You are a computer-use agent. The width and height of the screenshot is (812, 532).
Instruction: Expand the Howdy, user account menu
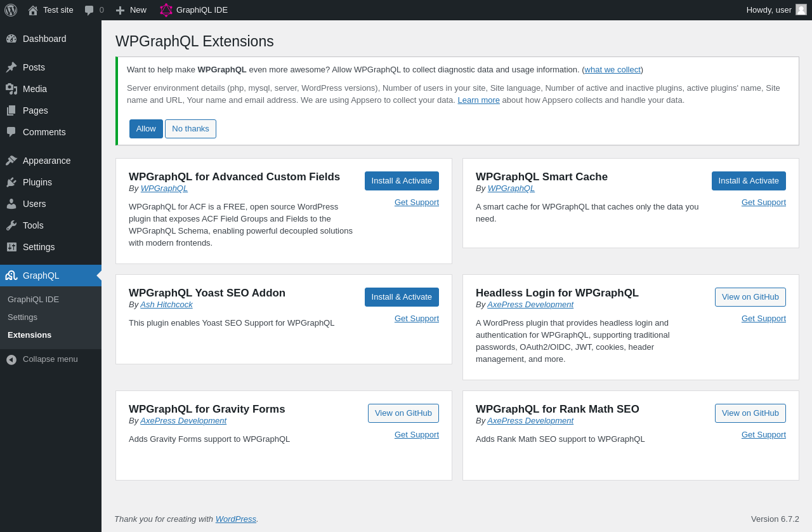(768, 10)
